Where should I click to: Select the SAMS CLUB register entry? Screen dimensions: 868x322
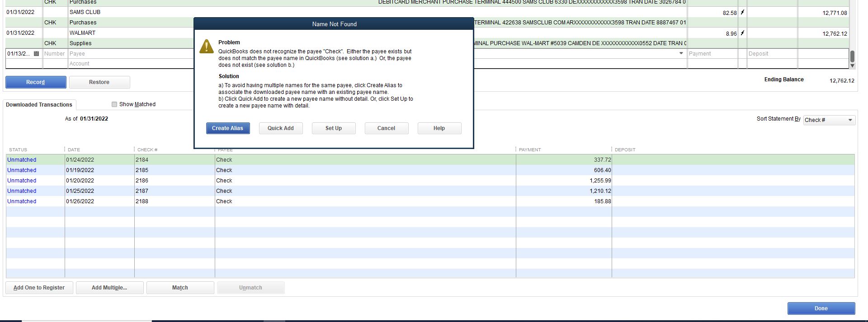click(85, 12)
